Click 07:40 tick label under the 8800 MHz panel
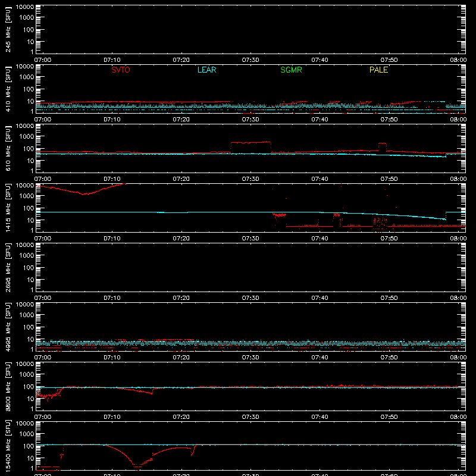 pyautogui.click(x=320, y=417)
